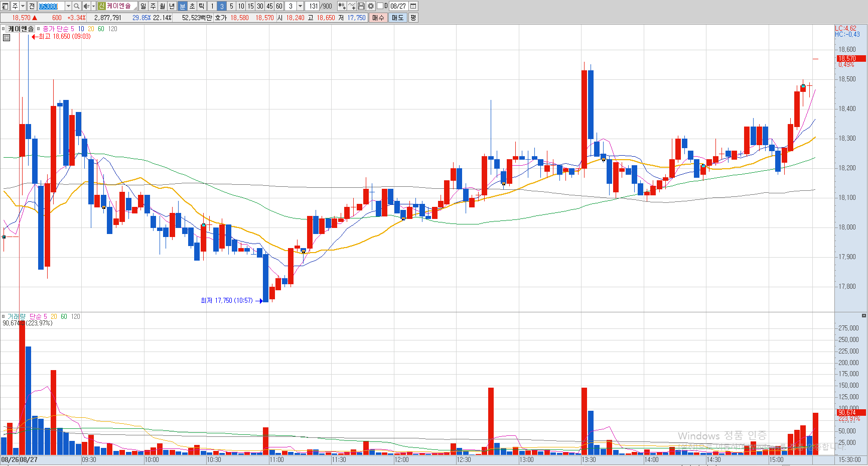The image size is (868, 466).
Task: Choose the 10-minute interval button
Action: (241, 6)
